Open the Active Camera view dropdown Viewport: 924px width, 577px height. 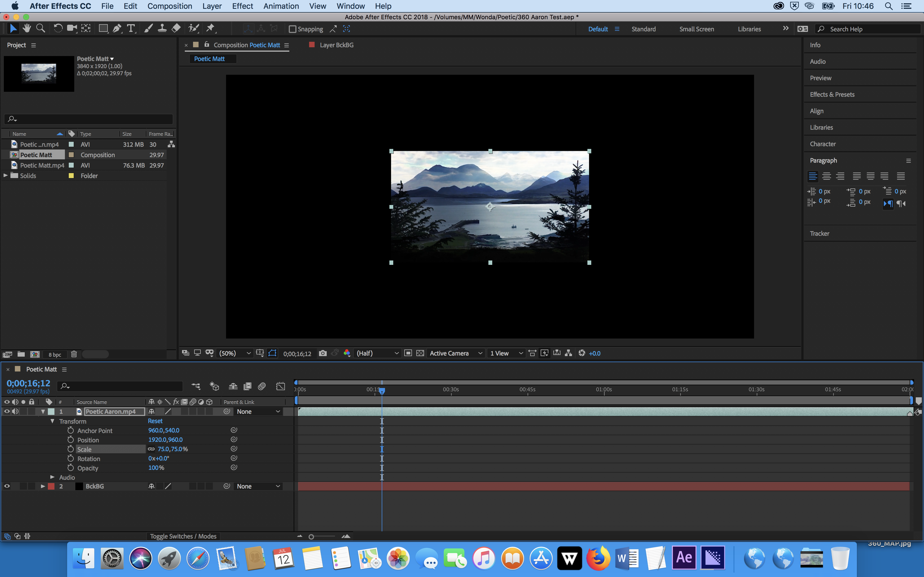(456, 353)
